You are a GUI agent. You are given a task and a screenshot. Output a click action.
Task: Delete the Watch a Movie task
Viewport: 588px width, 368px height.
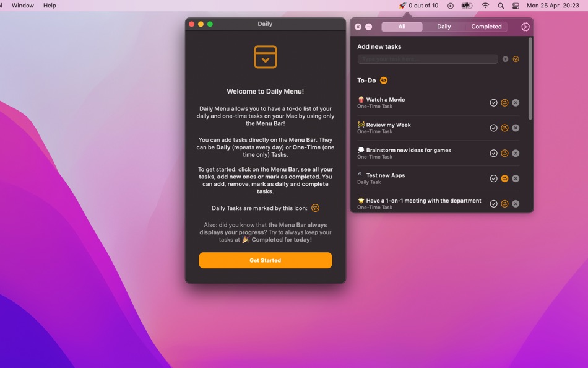[516, 102]
